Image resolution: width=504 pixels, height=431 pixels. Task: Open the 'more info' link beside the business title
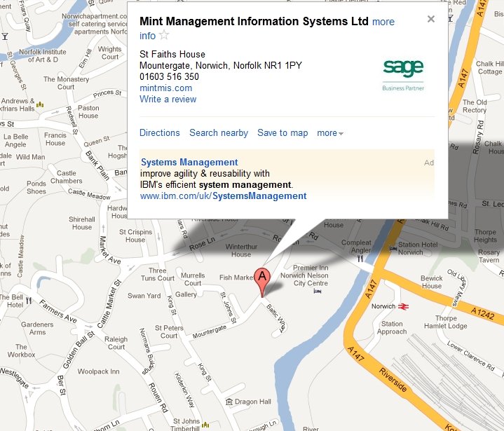pyautogui.click(x=383, y=22)
